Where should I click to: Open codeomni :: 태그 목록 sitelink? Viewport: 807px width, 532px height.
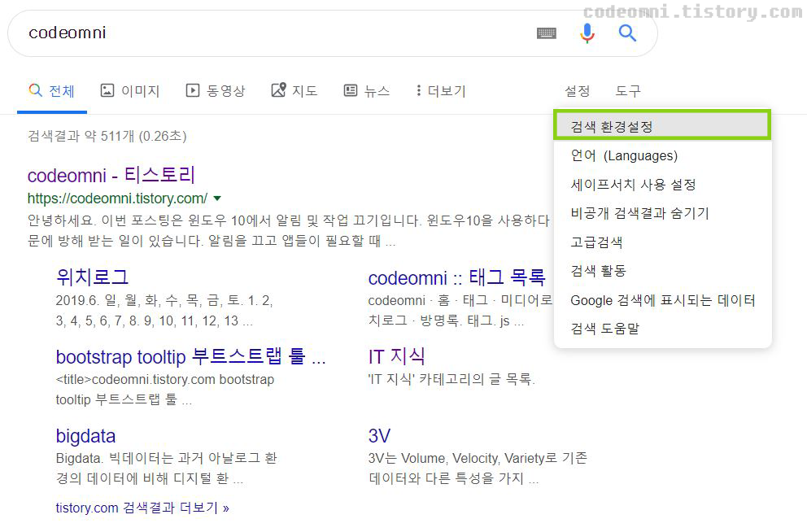(456, 278)
